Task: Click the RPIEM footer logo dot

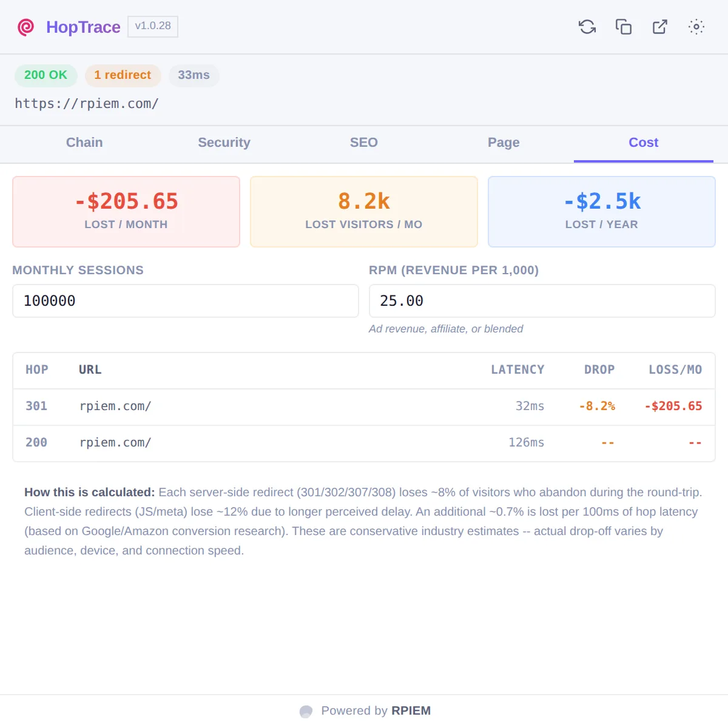Action: (306, 711)
